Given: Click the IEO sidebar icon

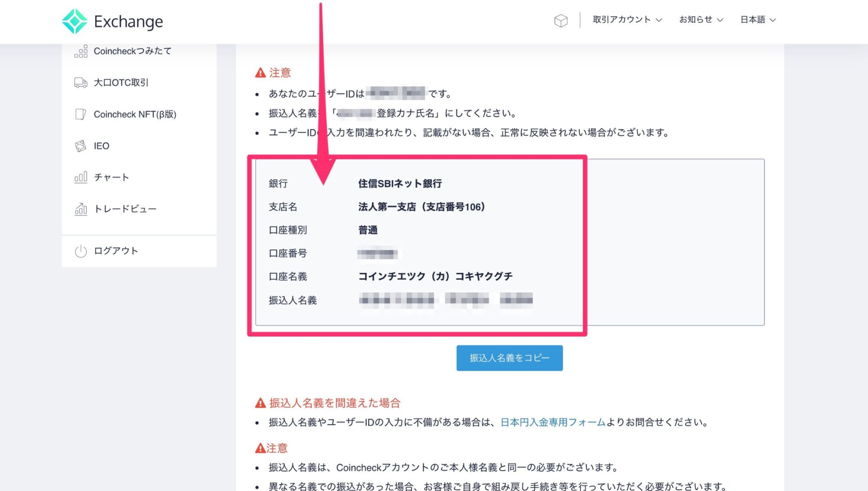Looking at the screenshot, I should [x=81, y=146].
